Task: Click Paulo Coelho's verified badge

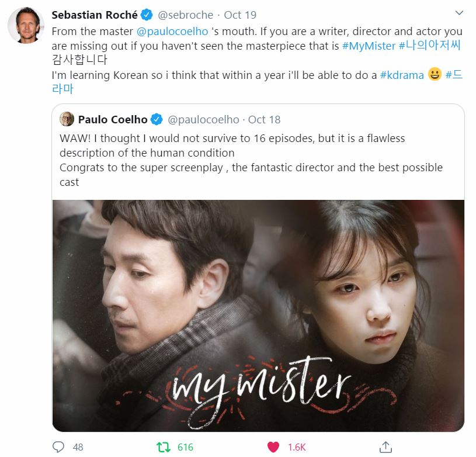Action: [157, 119]
